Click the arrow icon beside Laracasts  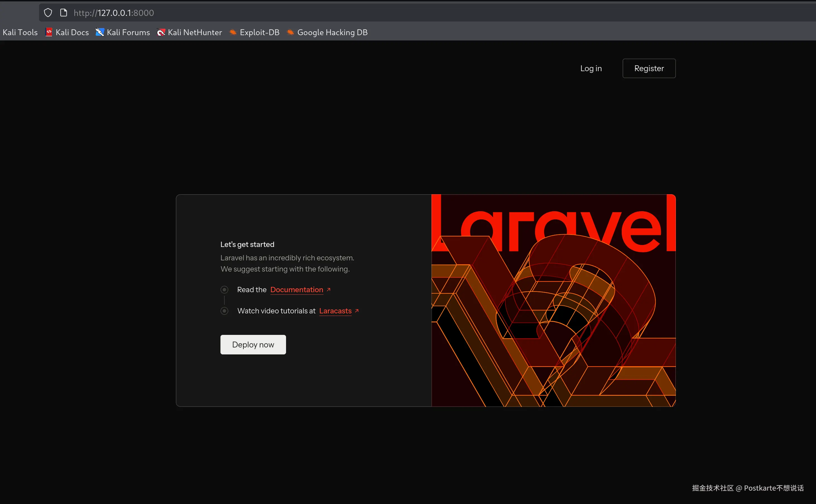click(357, 311)
